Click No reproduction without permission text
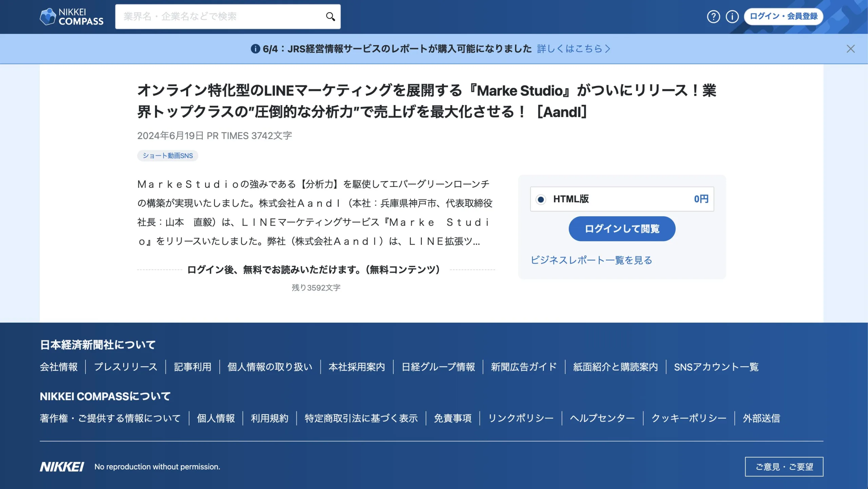The height and width of the screenshot is (489, 868). click(x=157, y=467)
